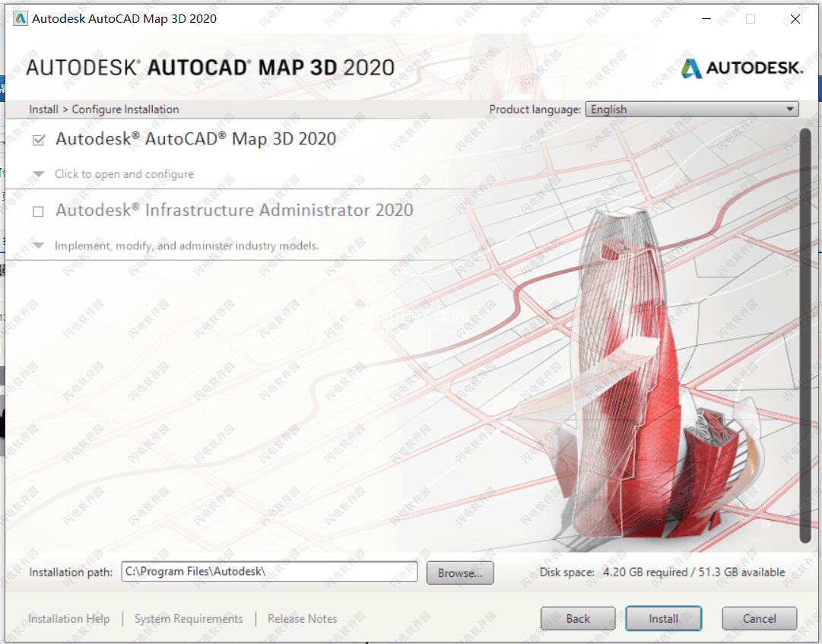
Task: Close the installer window
Action: (795, 19)
